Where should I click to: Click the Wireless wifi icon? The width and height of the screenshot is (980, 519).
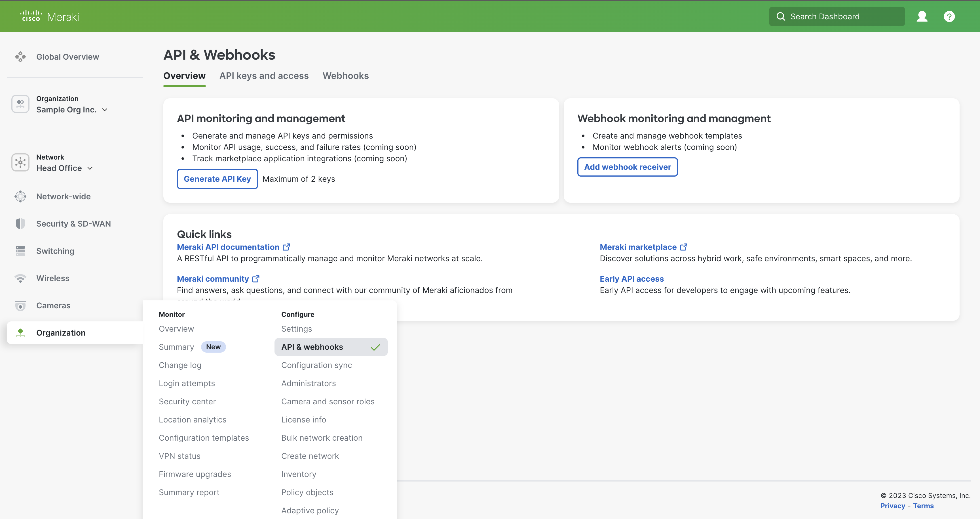click(x=20, y=278)
